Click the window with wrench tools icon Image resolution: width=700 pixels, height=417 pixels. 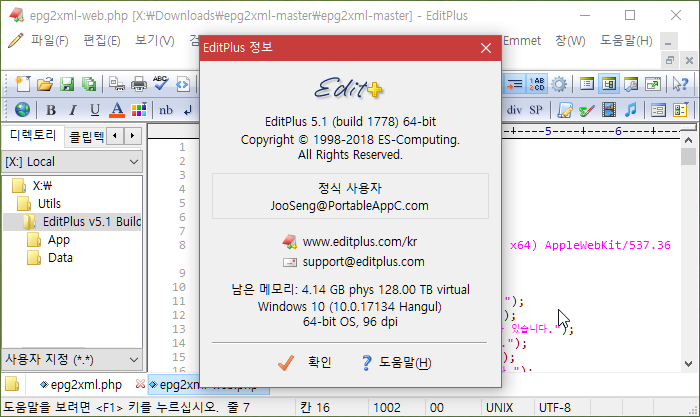click(x=631, y=84)
